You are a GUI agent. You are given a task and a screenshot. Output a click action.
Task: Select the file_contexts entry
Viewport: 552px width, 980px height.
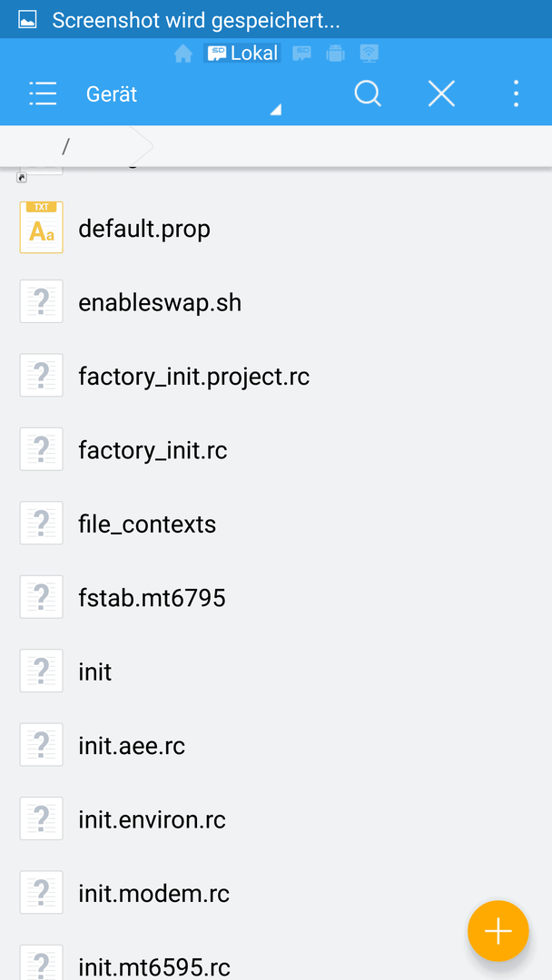click(276, 524)
